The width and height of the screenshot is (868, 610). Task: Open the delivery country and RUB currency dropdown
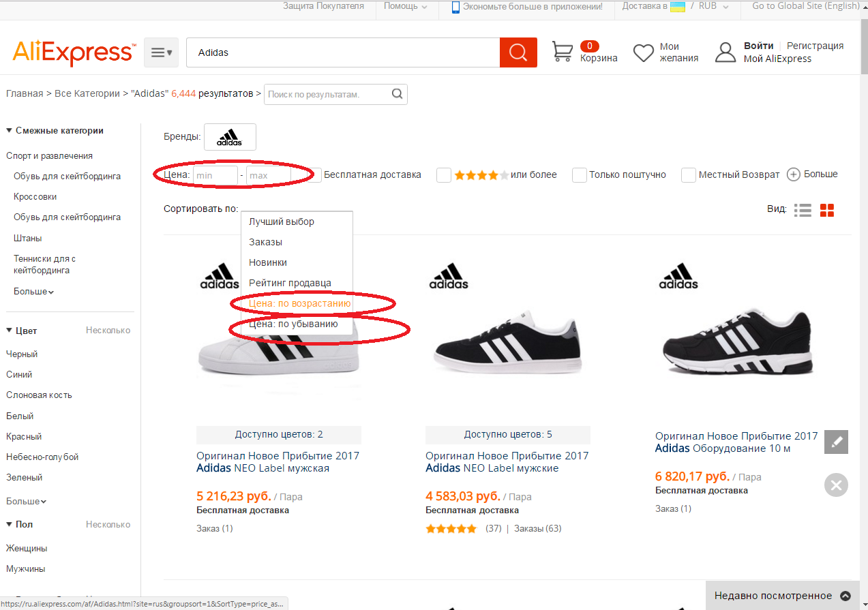coord(675,6)
